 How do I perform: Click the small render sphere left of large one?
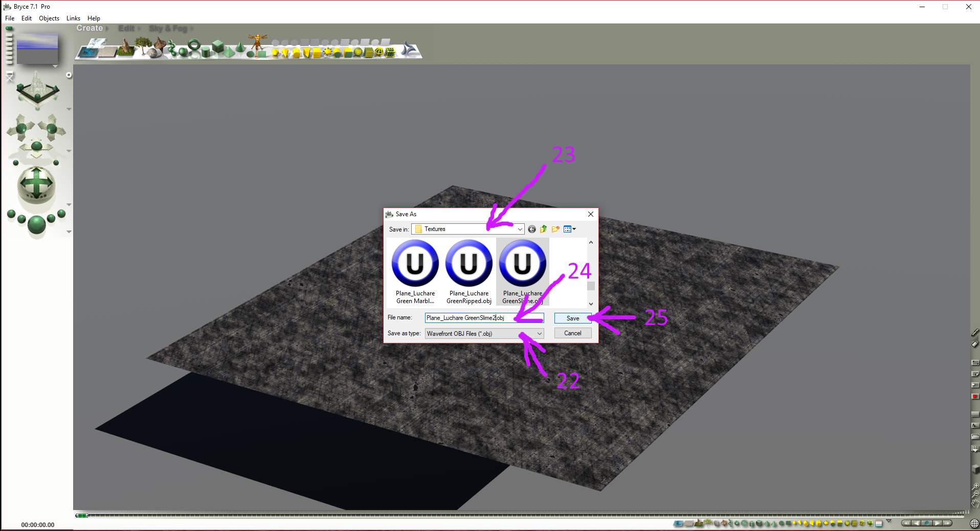[x=21, y=220]
